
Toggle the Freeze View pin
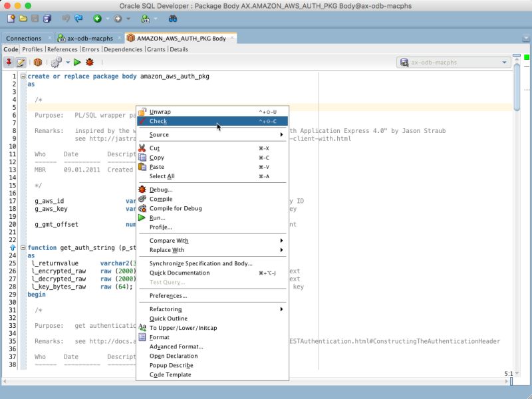[8, 61]
